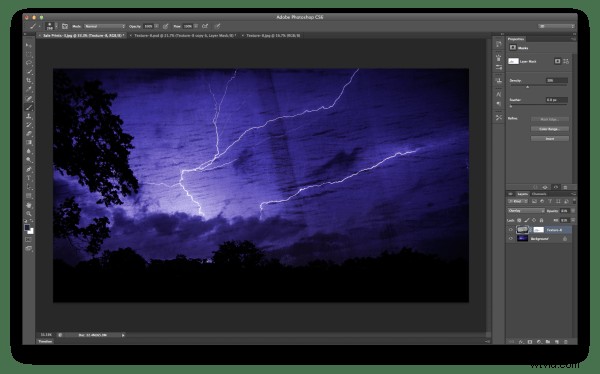Select the Crop tool
Viewport: 600px width, 374px height.
(29, 80)
